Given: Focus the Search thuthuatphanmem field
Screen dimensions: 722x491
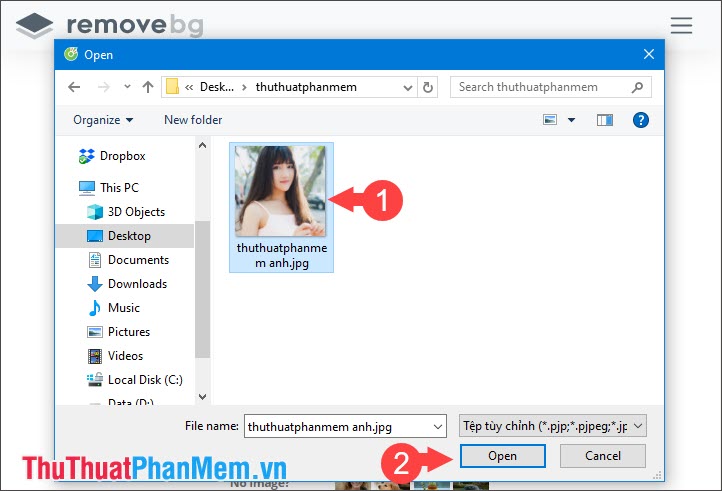Looking at the screenshot, I should tap(551, 87).
